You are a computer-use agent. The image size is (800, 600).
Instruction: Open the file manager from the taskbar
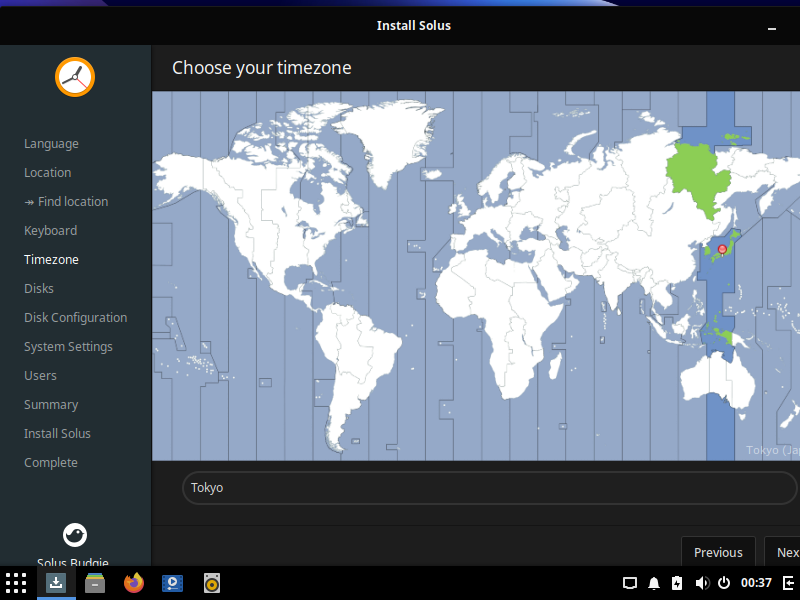(95, 583)
